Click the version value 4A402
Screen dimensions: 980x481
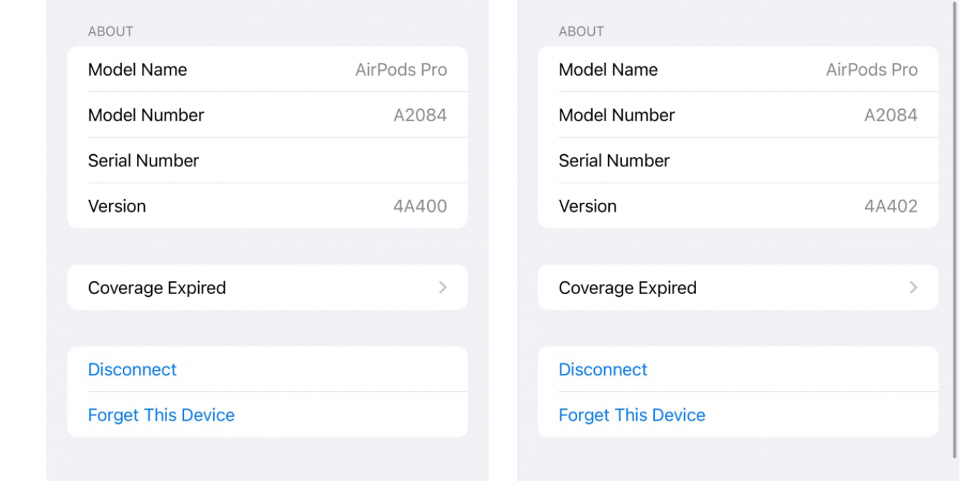tap(891, 206)
